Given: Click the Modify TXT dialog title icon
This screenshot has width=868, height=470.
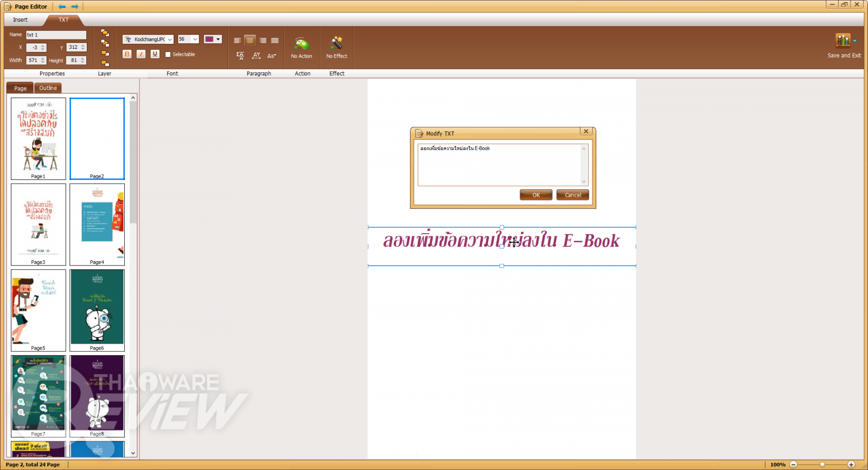Looking at the screenshot, I should [419, 133].
